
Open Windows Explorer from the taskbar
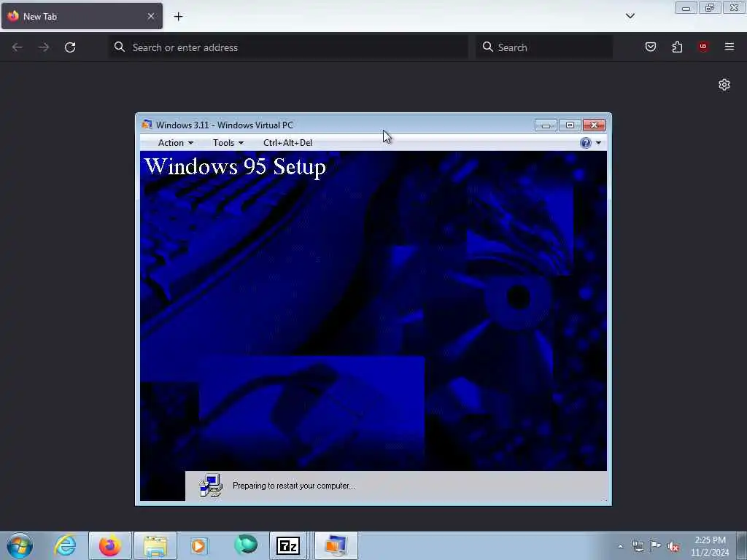[x=155, y=545]
